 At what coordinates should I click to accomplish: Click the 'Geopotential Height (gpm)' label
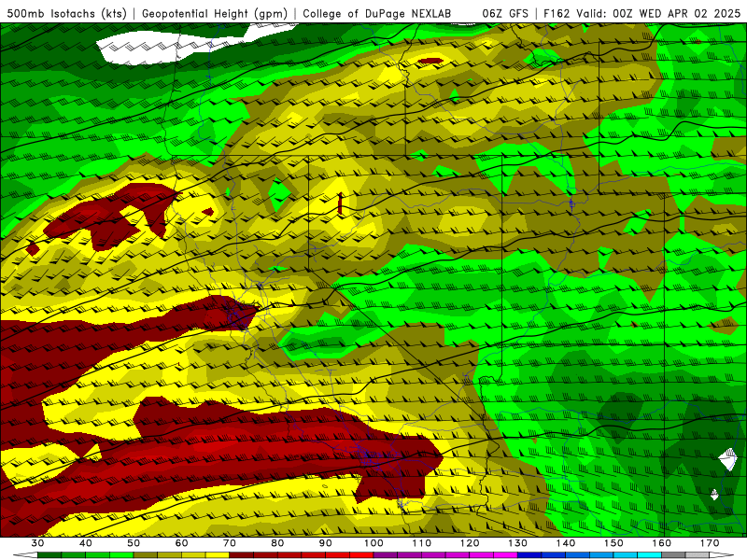point(215,14)
